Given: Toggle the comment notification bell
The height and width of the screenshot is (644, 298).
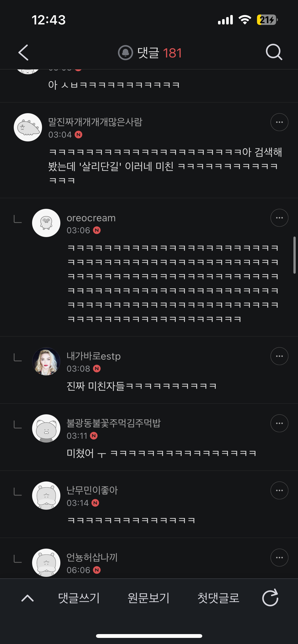Looking at the screenshot, I should [125, 53].
